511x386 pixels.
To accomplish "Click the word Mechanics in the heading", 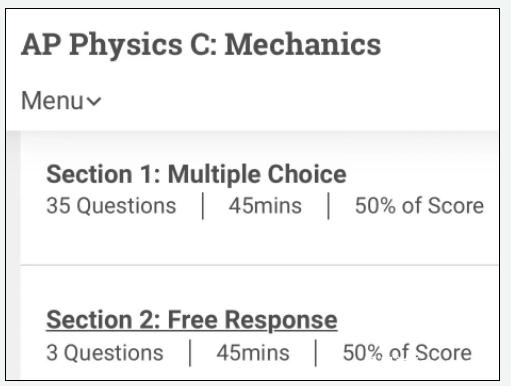I will [x=303, y=44].
